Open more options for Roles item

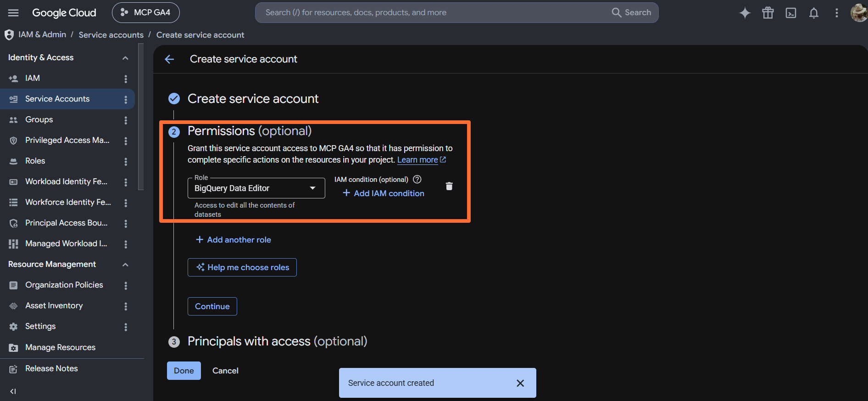click(126, 162)
